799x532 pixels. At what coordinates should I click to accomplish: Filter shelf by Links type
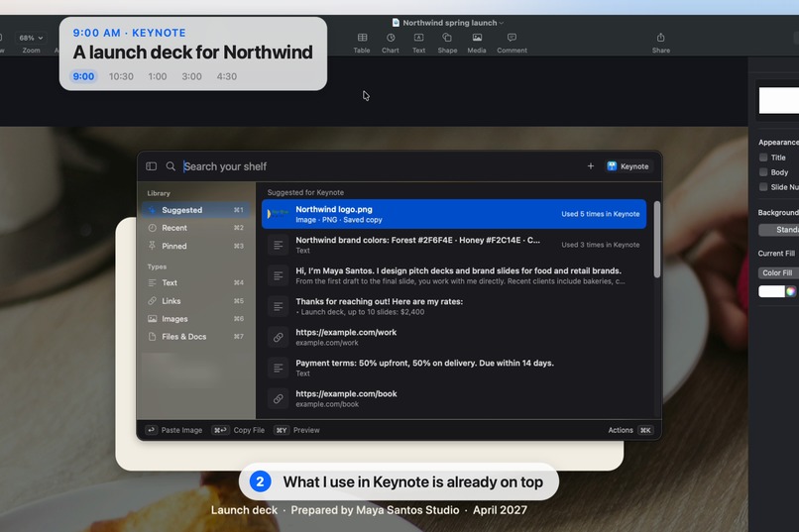195,301
